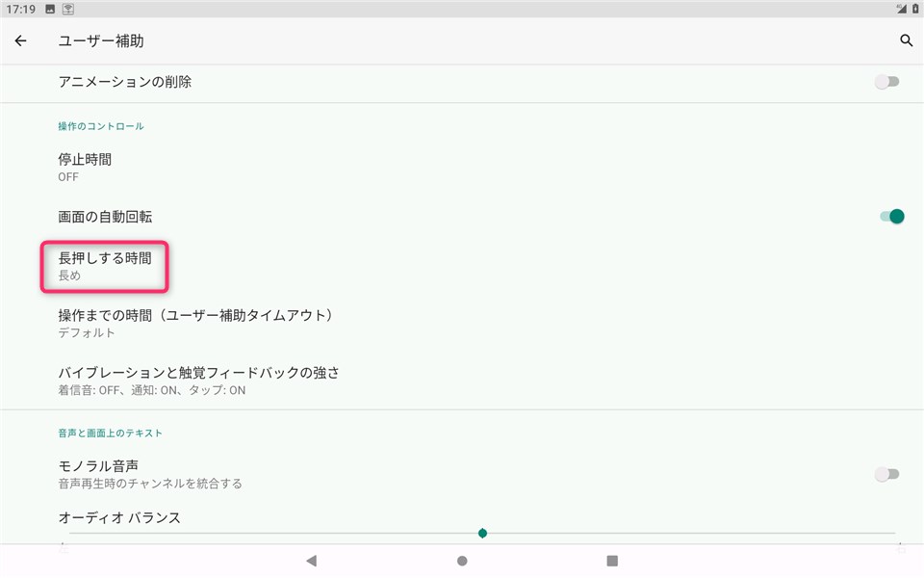Select the アニメーションの削除 label
Viewport: 924px width, 578px height.
pyautogui.click(x=125, y=81)
